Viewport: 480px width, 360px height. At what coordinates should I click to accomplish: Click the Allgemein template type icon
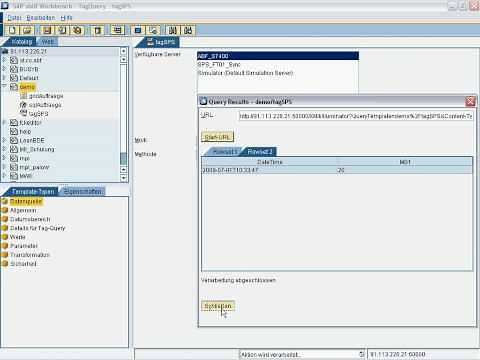[5, 210]
